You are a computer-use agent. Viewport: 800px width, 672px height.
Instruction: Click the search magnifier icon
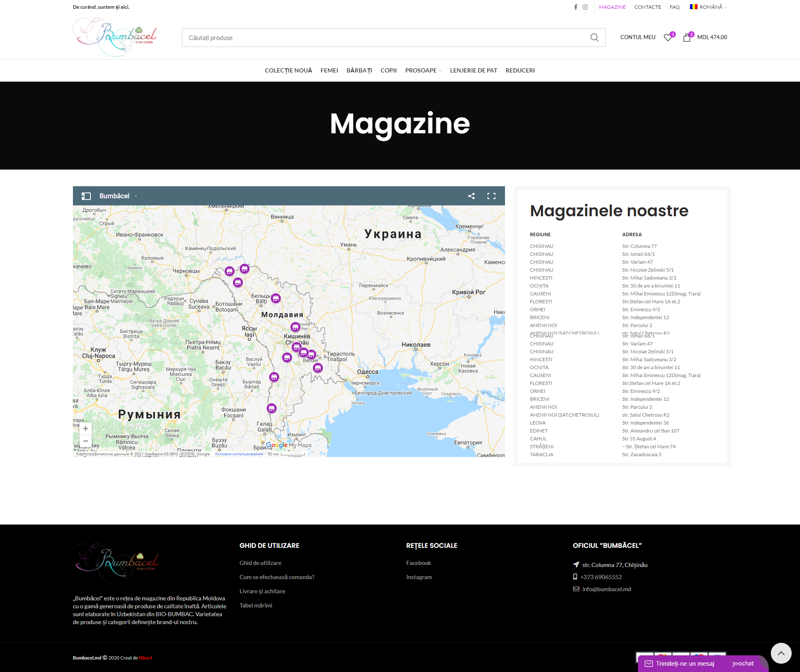tap(594, 38)
